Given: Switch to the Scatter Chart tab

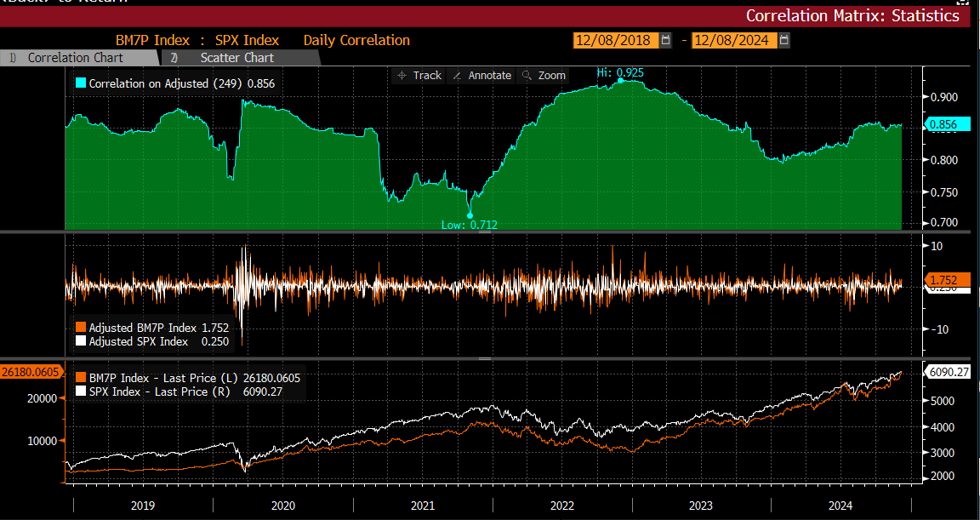Looking at the screenshot, I should click(x=236, y=58).
